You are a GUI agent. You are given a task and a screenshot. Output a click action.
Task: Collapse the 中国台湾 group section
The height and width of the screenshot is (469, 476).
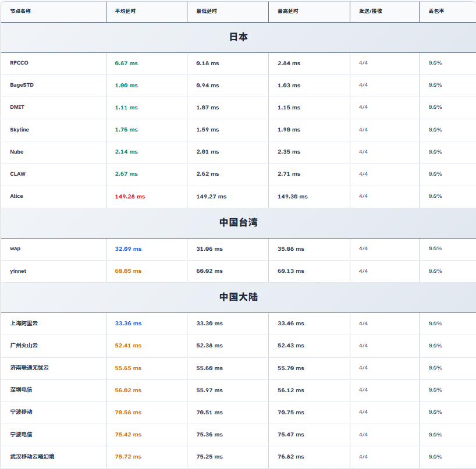238,222
